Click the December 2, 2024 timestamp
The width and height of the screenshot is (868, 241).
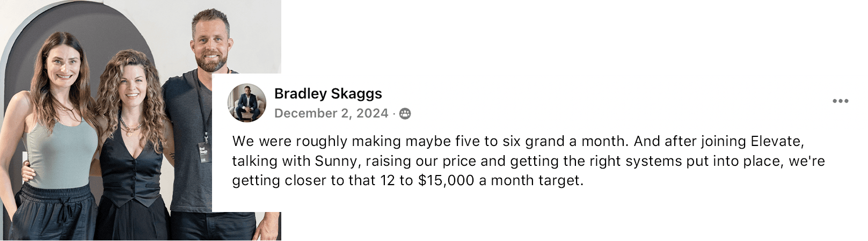tap(331, 113)
